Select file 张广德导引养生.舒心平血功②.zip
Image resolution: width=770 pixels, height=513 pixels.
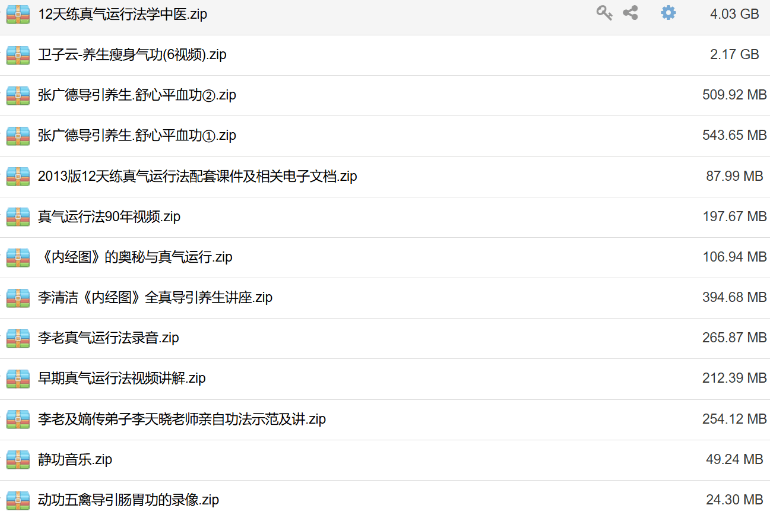coord(137,95)
